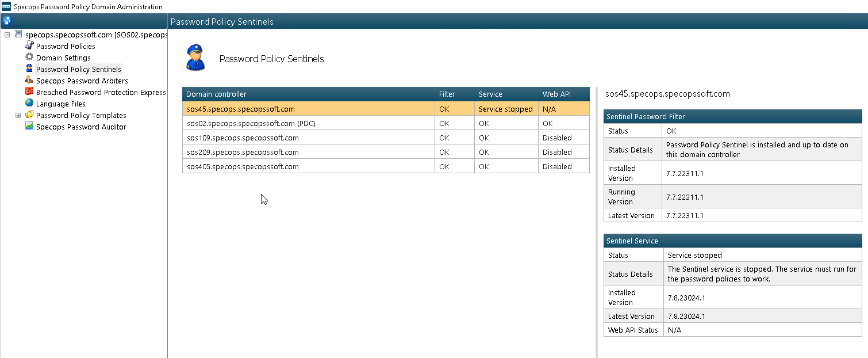Click the Domain Settings gear icon
The image size is (868, 358).
(29, 58)
